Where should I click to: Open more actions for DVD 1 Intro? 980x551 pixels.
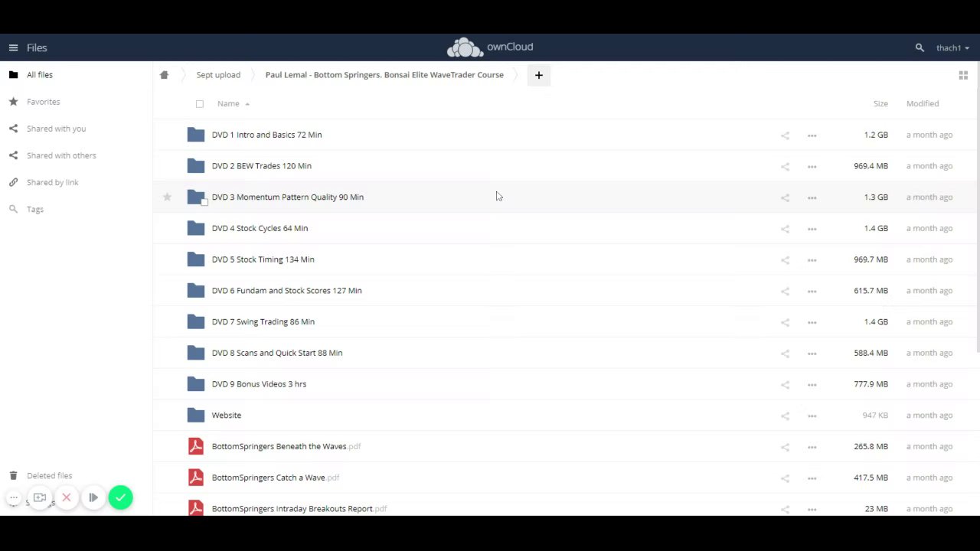point(812,135)
